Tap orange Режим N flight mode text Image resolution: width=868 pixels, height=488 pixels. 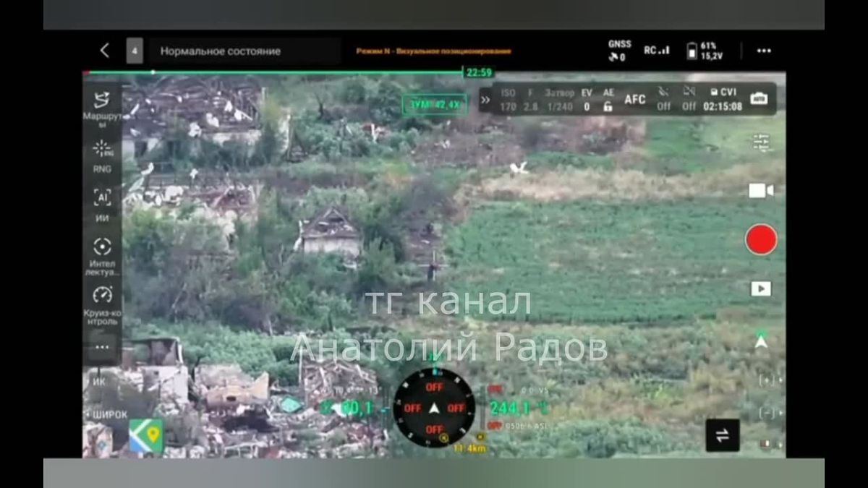(434, 51)
